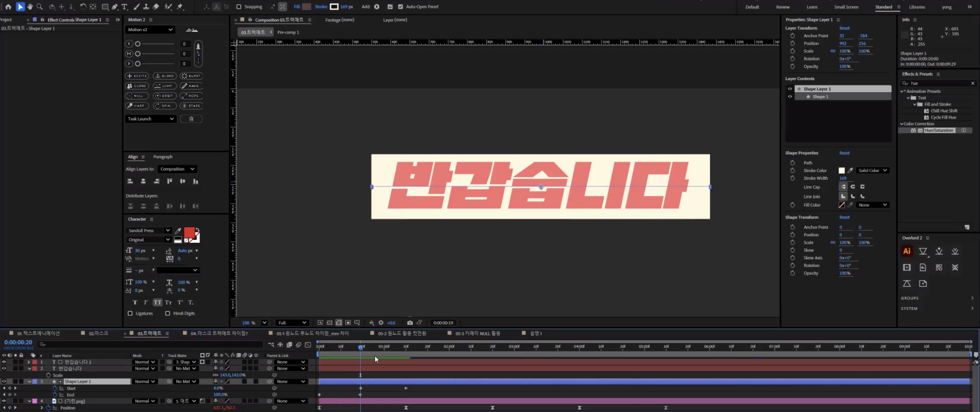Switch to the Paragraph tab
Screen dimensions: 980x412
[x=163, y=157]
